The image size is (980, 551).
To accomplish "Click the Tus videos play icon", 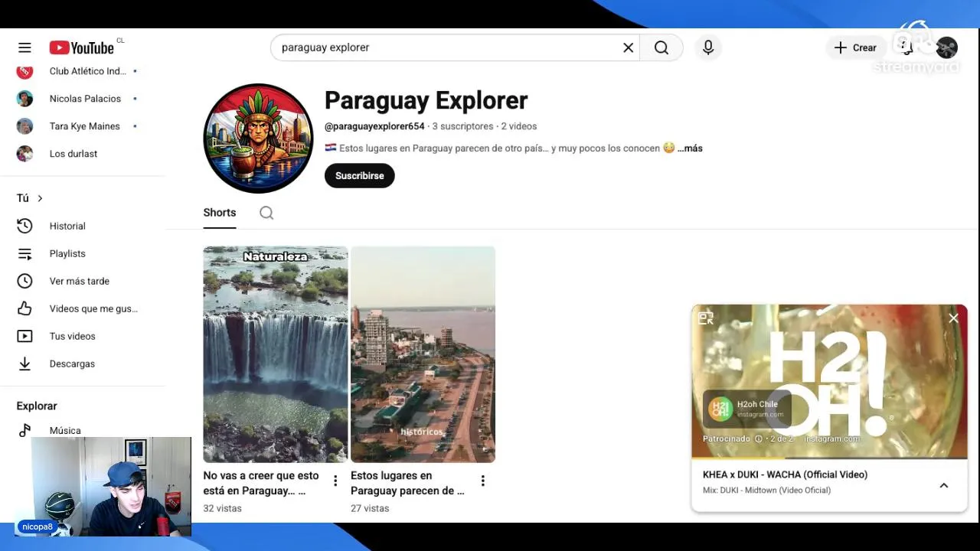I will [x=24, y=336].
